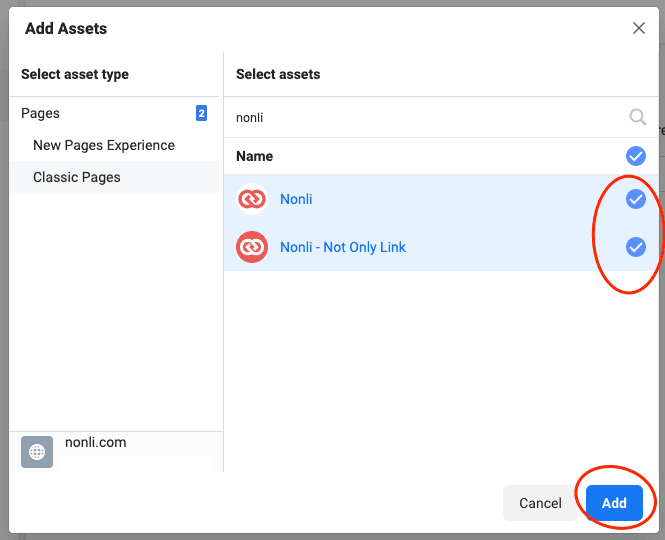The image size is (665, 540).
Task: Select Classic Pages category
Action: pos(114,177)
